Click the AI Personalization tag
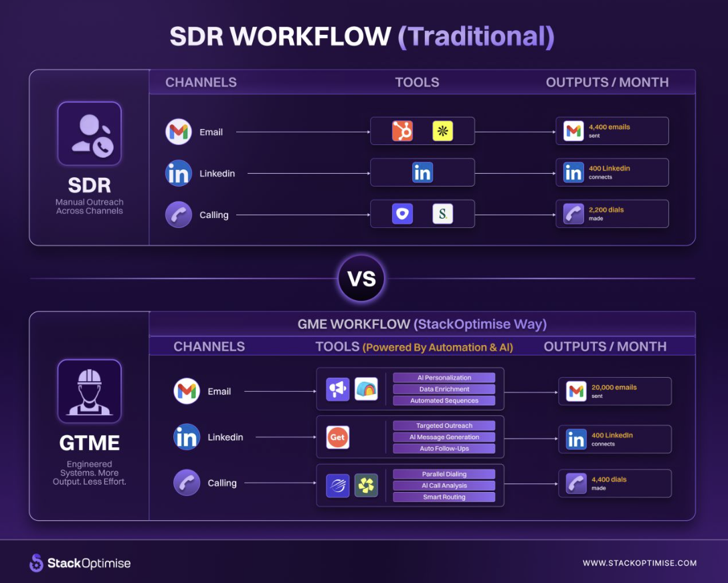The image size is (728, 583). (x=444, y=378)
